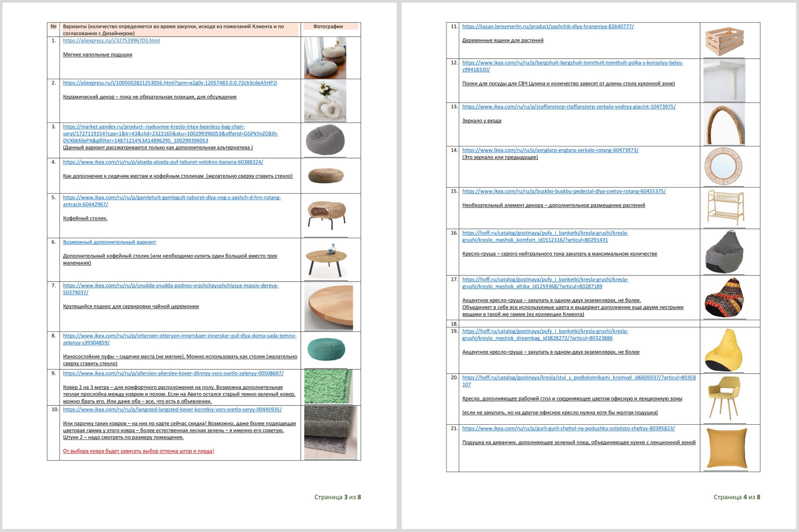The width and height of the screenshot is (799, 532).
Task: Select the round rattan mirror photo
Action: pos(723,167)
